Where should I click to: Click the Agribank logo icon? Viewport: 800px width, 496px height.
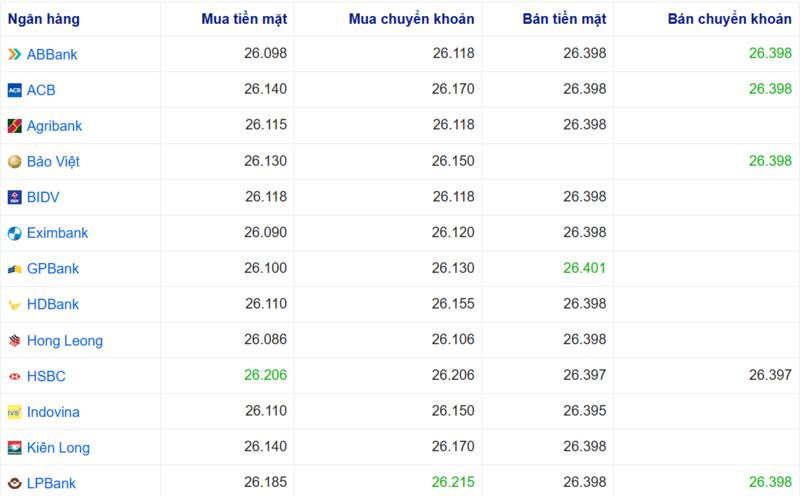click(x=14, y=126)
